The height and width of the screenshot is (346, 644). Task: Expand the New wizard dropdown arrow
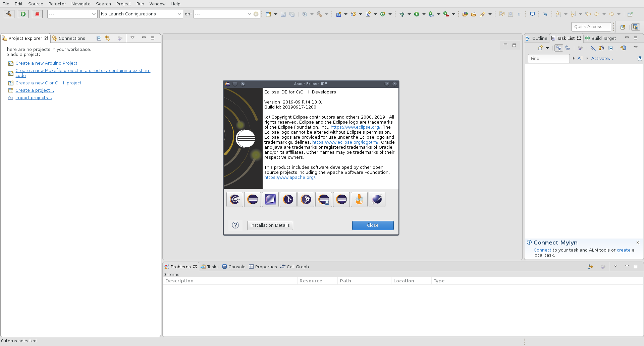tap(275, 14)
